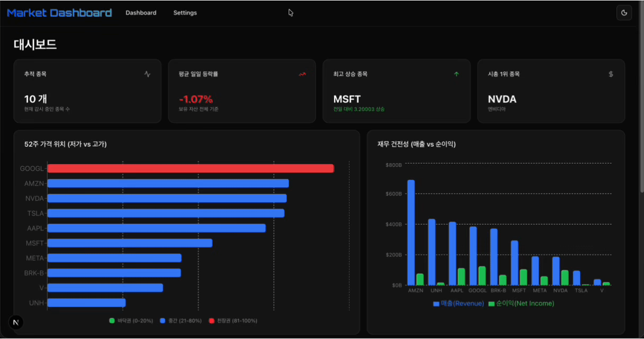Toggle dark mode moon button
The image size is (644, 339).
(624, 13)
